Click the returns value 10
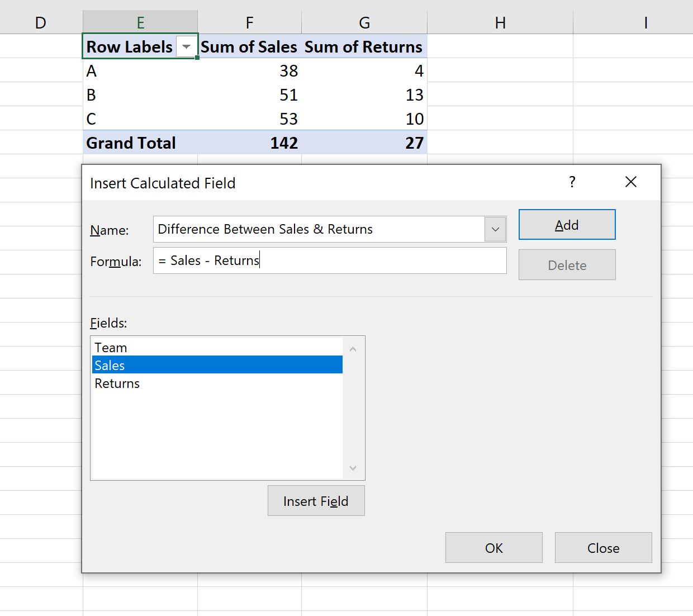Image resolution: width=693 pixels, height=616 pixels. (x=364, y=119)
